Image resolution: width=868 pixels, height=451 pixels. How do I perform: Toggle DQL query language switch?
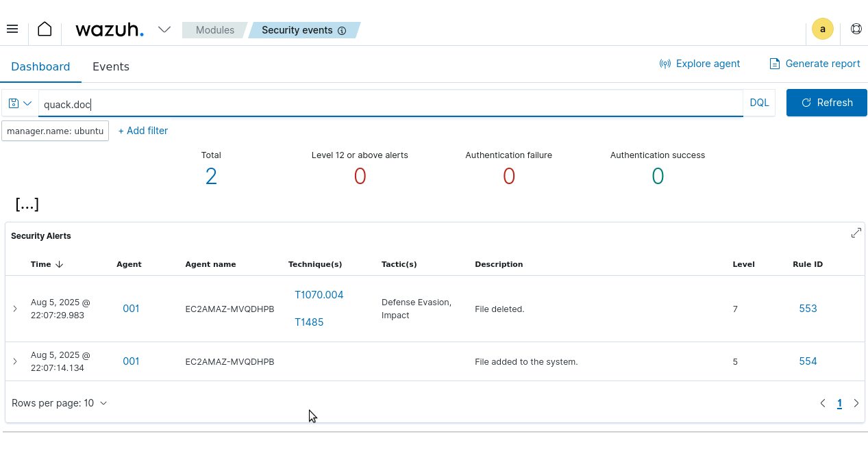tap(759, 103)
